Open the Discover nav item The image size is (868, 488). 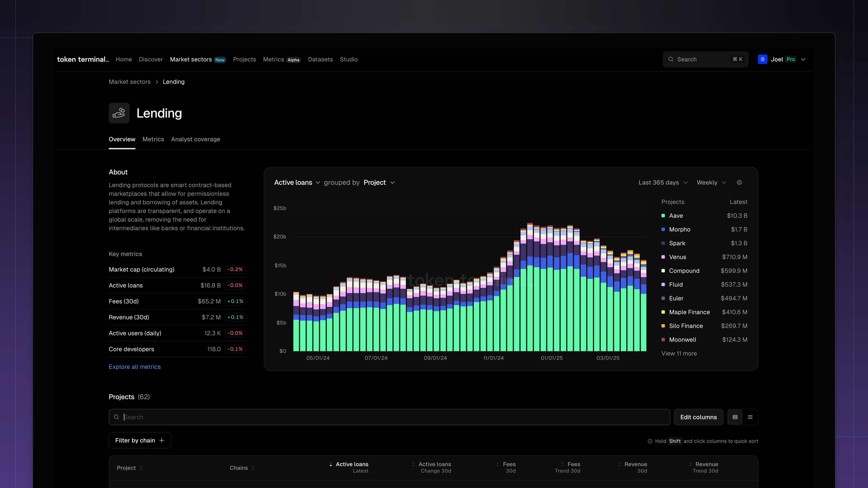point(151,59)
